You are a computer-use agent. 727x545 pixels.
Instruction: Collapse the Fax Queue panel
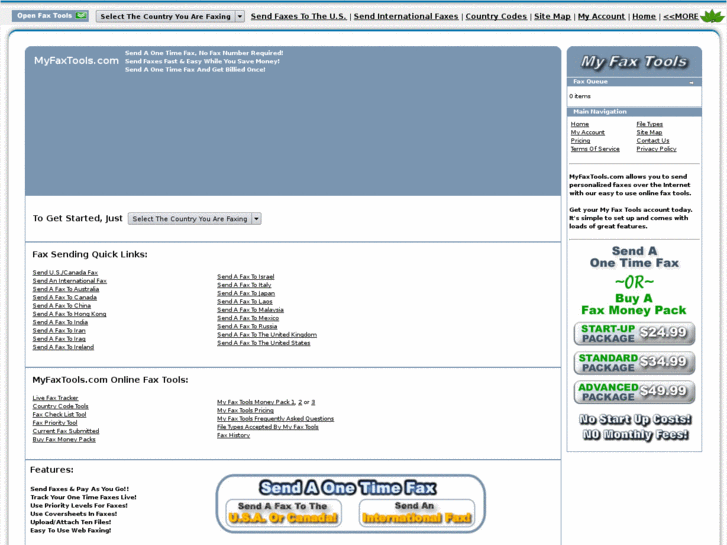click(691, 82)
